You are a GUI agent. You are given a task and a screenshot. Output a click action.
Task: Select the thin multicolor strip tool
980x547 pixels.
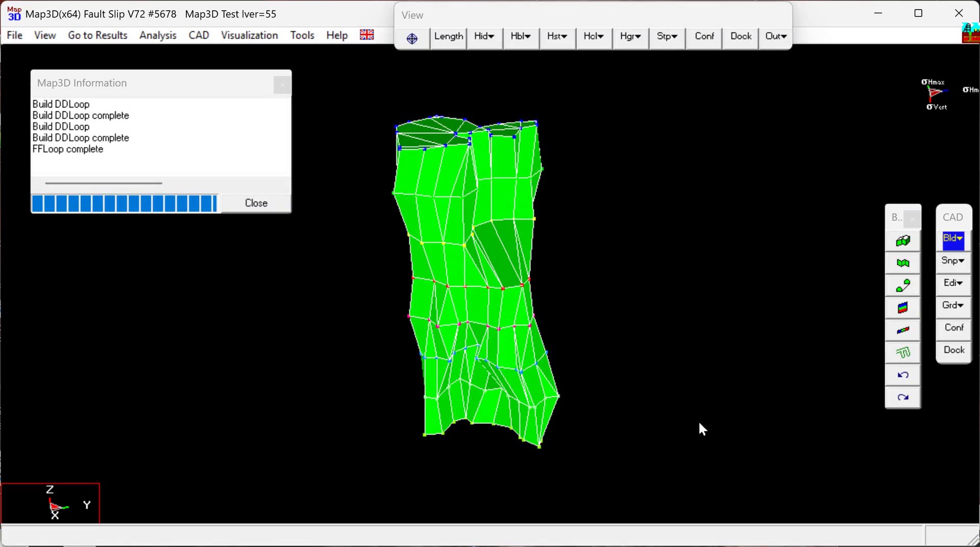coord(903,330)
